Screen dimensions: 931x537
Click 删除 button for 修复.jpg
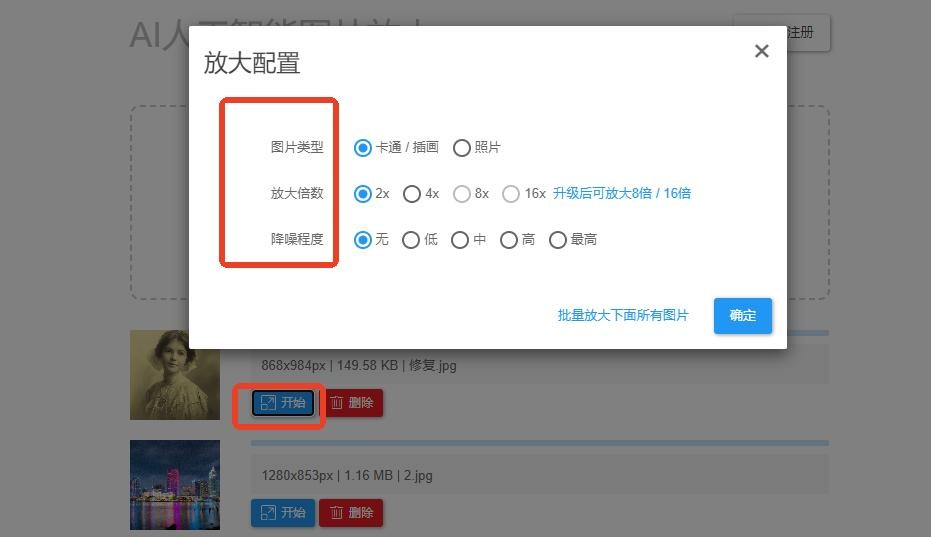pyautogui.click(x=351, y=403)
